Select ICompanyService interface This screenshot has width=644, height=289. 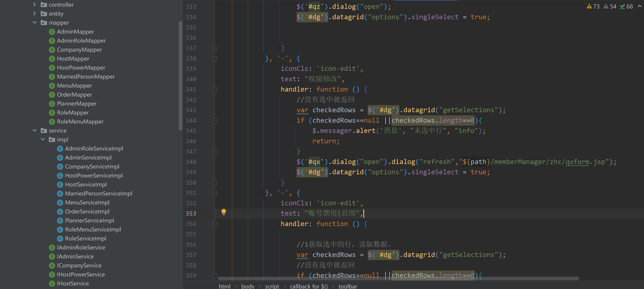tap(79, 265)
